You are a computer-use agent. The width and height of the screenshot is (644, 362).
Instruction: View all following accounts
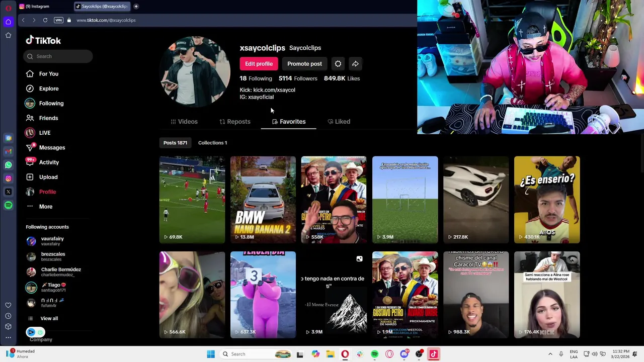pos(42,318)
